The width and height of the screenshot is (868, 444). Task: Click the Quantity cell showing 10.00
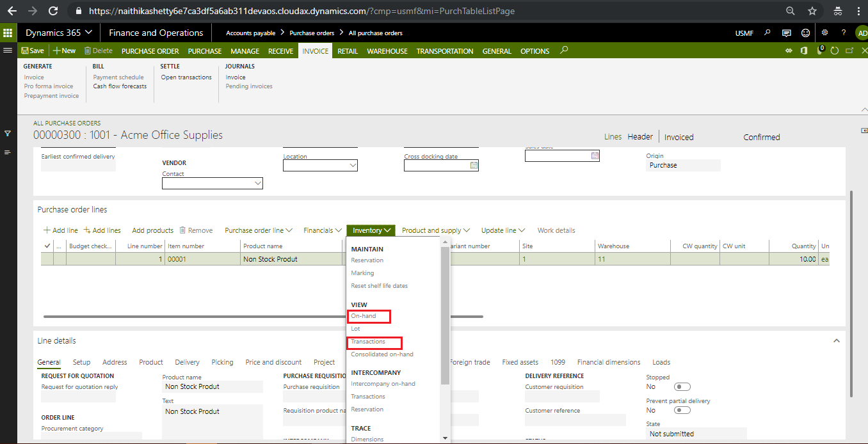click(794, 259)
